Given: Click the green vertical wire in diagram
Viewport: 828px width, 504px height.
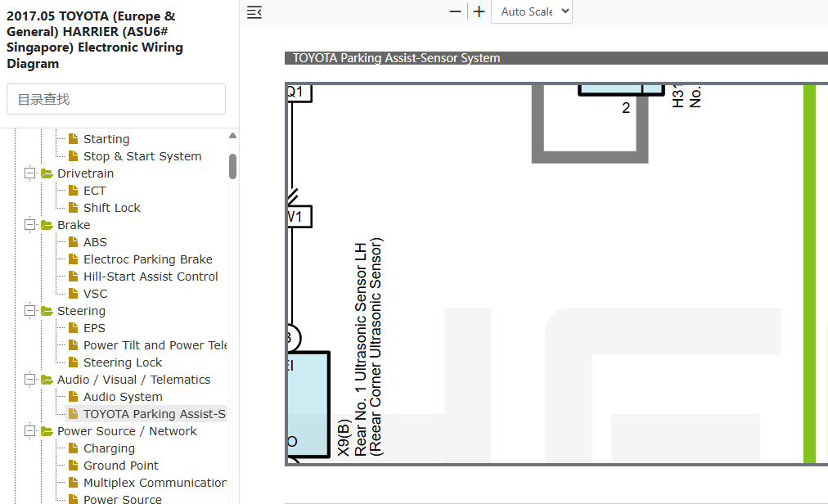Looking at the screenshot, I should point(809,273).
